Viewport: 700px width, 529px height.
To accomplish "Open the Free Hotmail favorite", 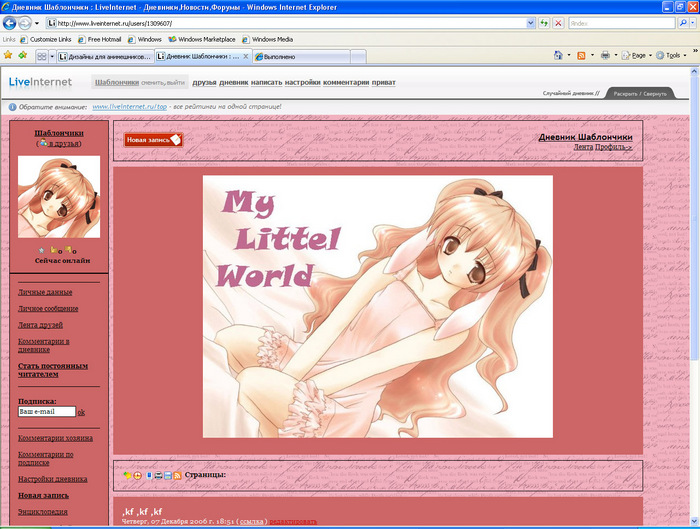I will [100, 39].
